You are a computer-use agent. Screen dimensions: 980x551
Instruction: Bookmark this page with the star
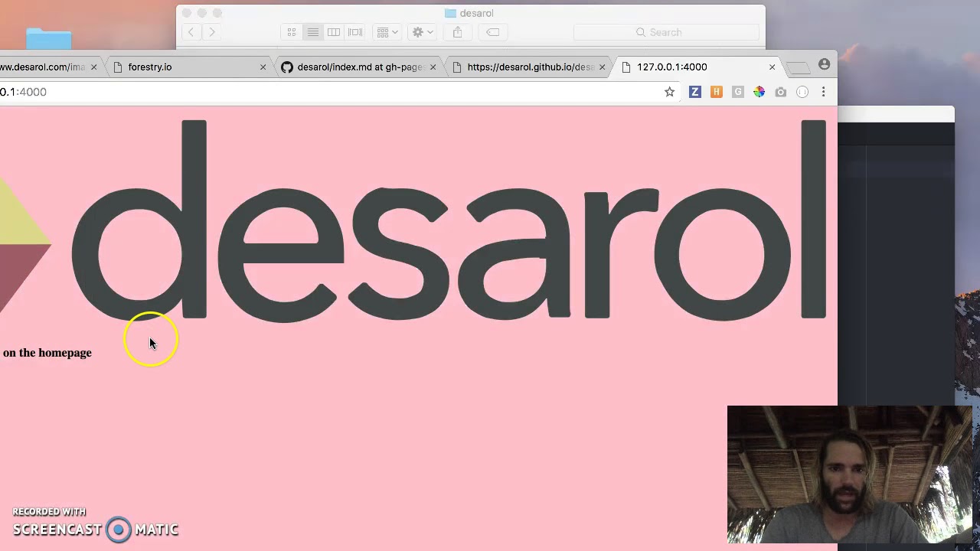[669, 92]
